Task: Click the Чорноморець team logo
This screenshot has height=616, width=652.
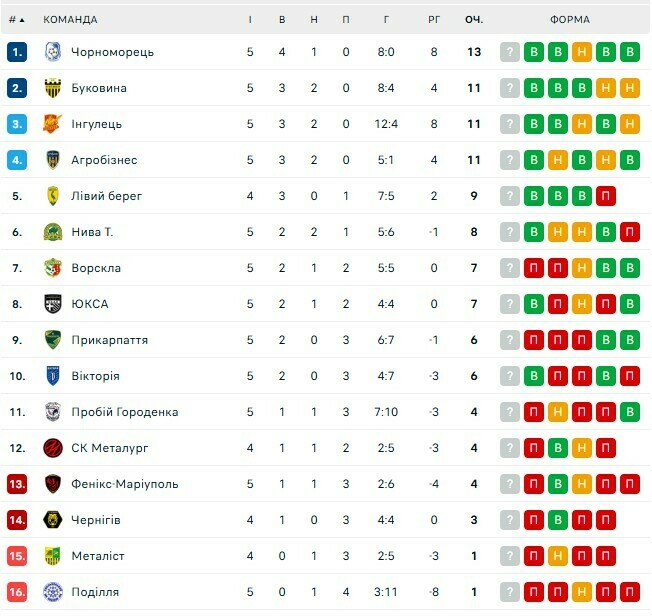Action: pyautogui.click(x=53, y=52)
